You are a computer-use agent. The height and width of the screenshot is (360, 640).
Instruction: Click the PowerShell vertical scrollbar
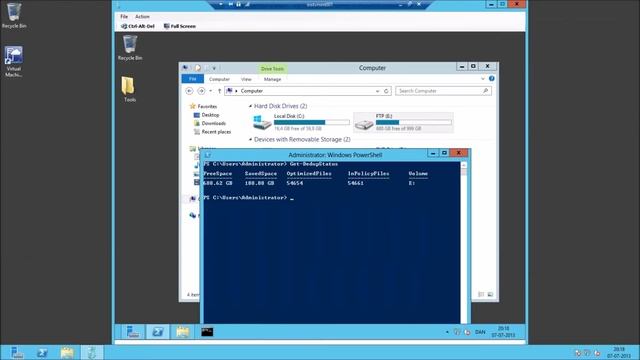tap(463, 242)
